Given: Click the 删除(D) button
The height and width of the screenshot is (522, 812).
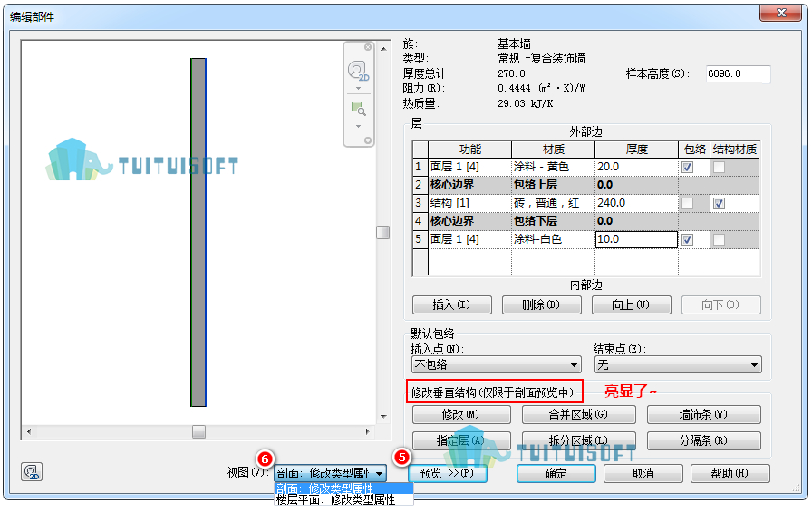Looking at the screenshot, I should coord(541,305).
